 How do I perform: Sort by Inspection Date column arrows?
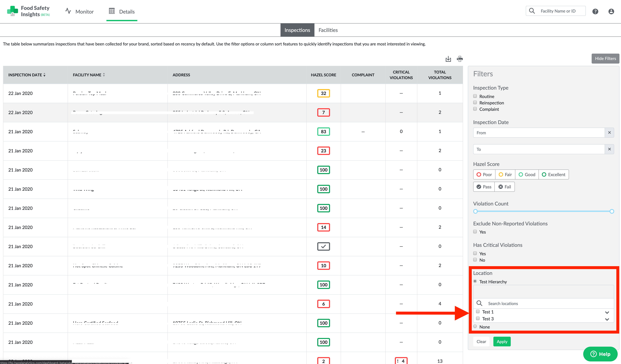click(44, 75)
